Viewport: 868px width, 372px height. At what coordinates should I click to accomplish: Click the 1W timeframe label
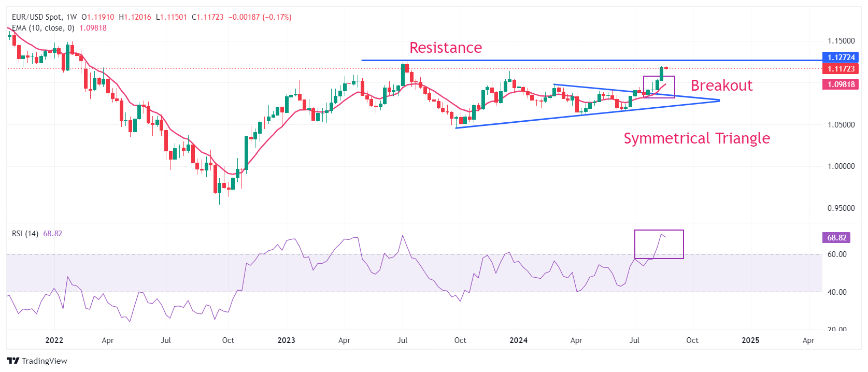pos(72,17)
